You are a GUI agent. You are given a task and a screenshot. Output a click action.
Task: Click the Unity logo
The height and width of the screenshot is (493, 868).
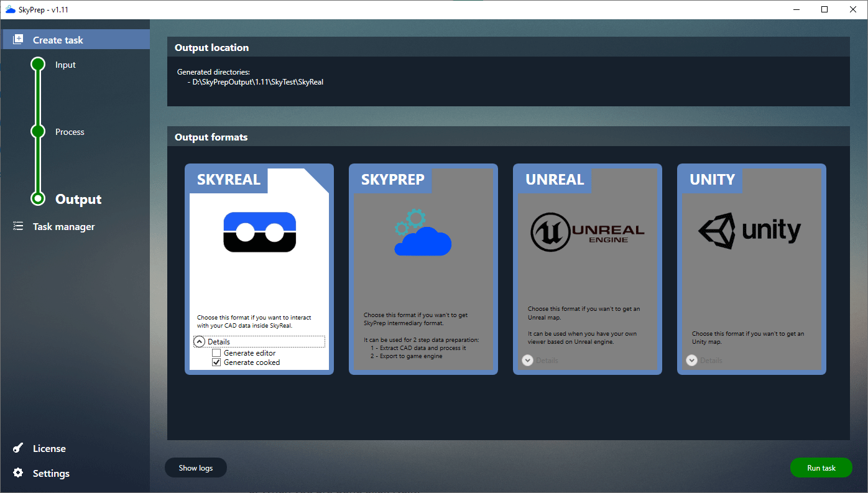[750, 231]
